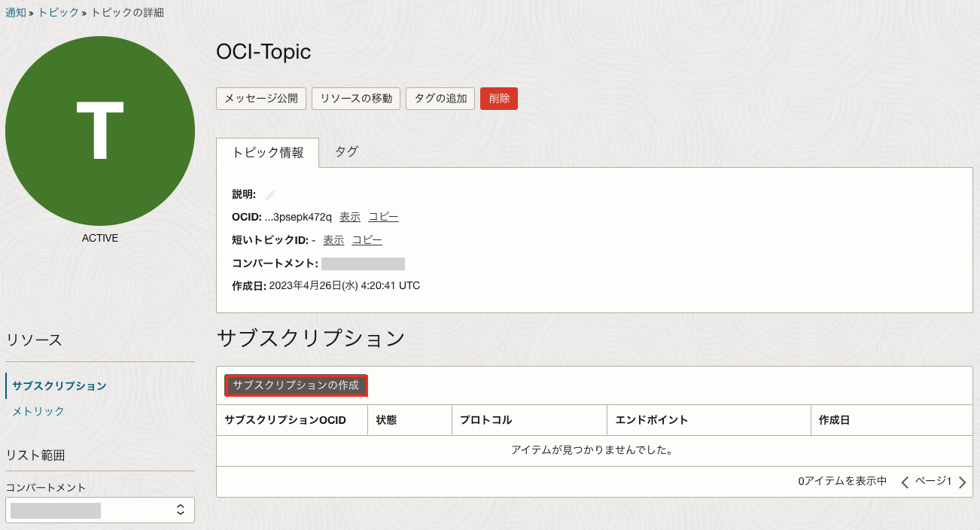This screenshot has height=530, width=980.
Task: Click the red 削除 button
Action: click(499, 99)
